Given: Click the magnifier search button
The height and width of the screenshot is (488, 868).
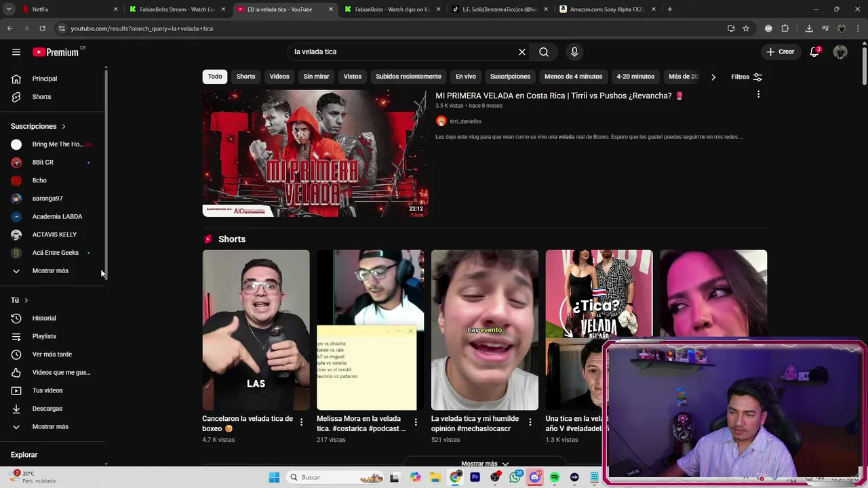Looking at the screenshot, I should (544, 52).
